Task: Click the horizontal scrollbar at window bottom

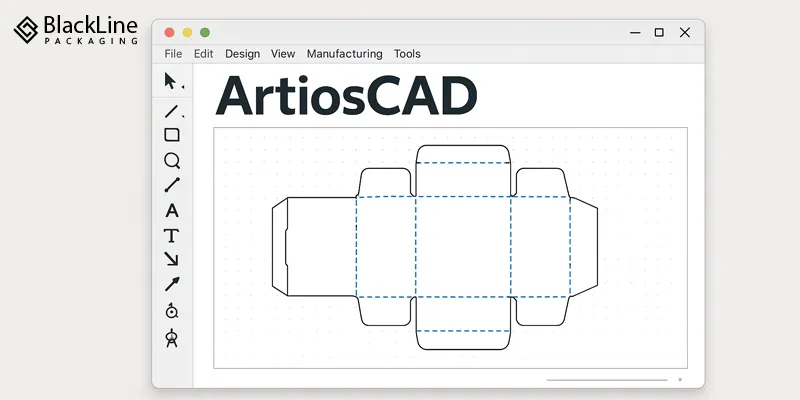Action: pos(607,380)
